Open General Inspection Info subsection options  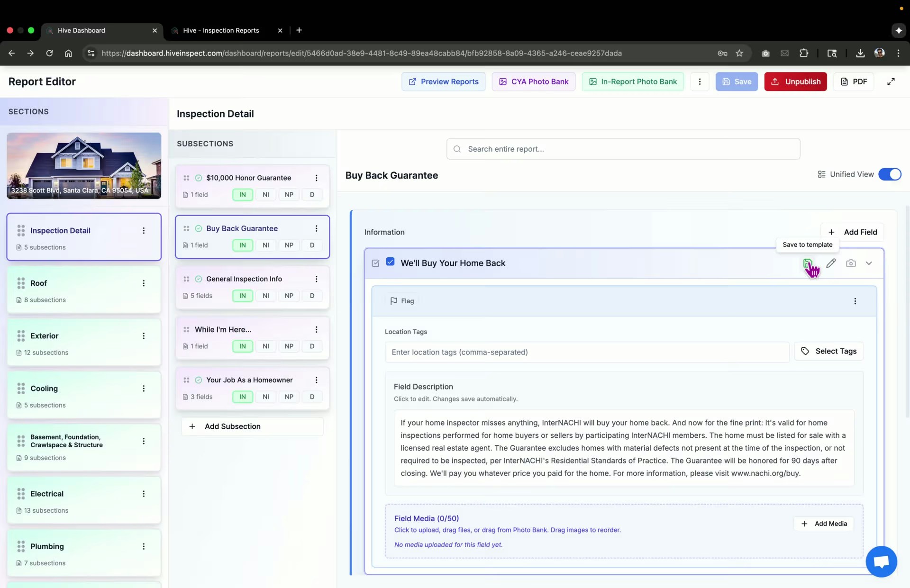point(317,279)
